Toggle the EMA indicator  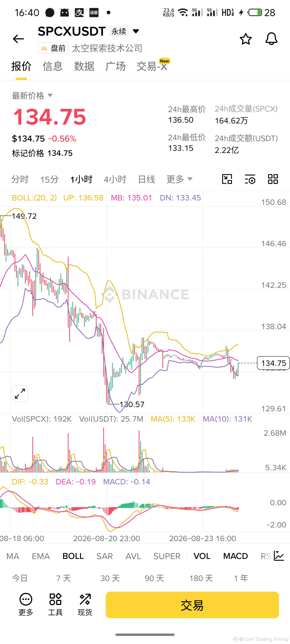point(41,556)
